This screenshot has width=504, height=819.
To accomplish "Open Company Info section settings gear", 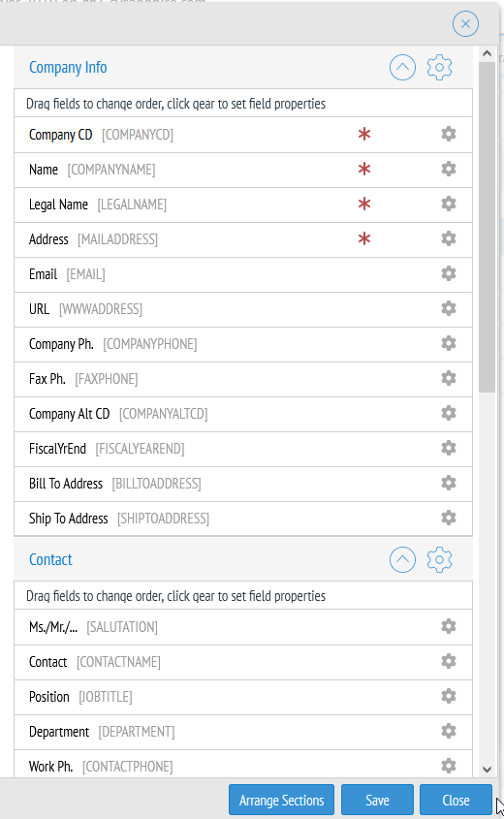I will click(439, 68).
